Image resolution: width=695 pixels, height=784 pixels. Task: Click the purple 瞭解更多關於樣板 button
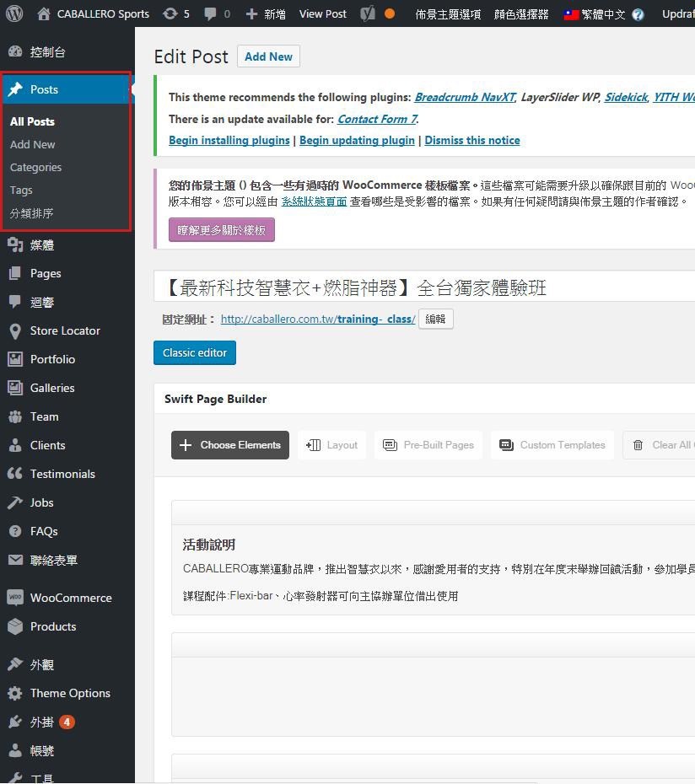pyautogui.click(x=222, y=230)
